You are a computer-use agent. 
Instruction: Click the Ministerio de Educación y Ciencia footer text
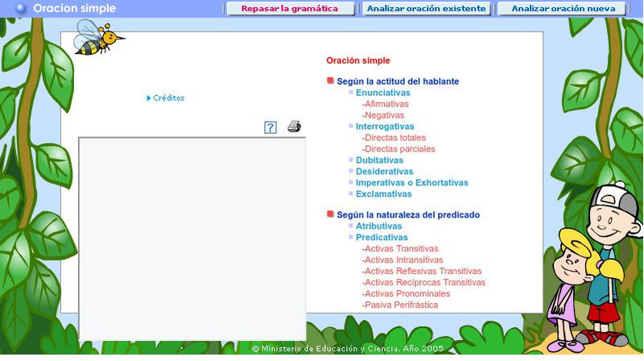pos(348,349)
